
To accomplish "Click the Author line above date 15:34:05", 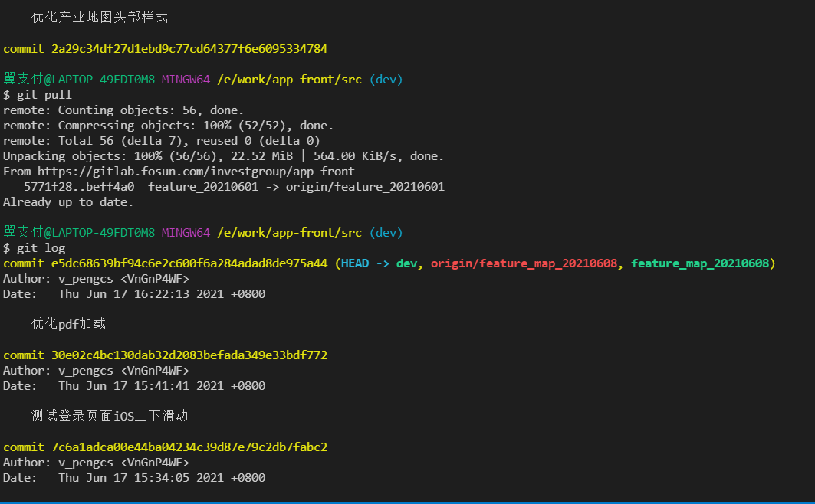I will point(96,463).
